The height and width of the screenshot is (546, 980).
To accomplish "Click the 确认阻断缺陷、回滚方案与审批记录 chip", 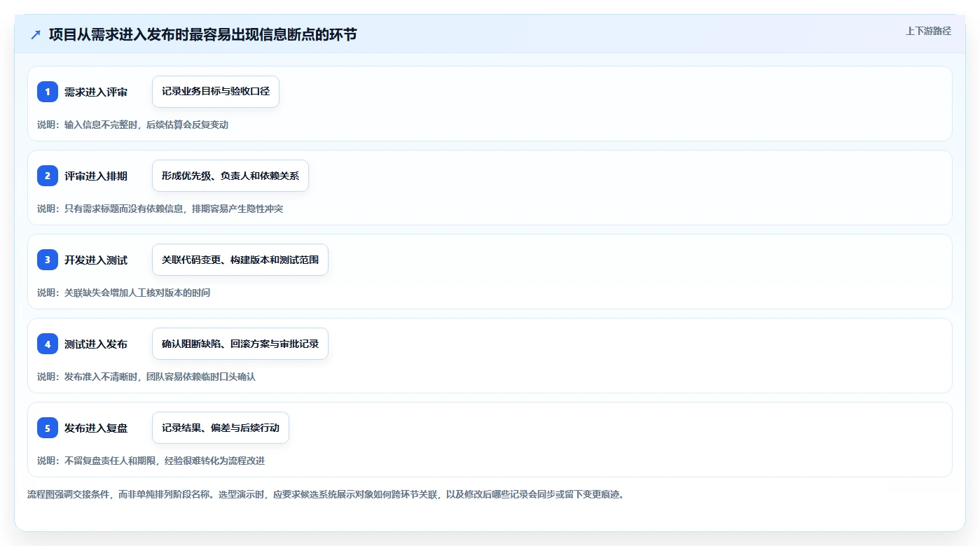I will tap(240, 344).
